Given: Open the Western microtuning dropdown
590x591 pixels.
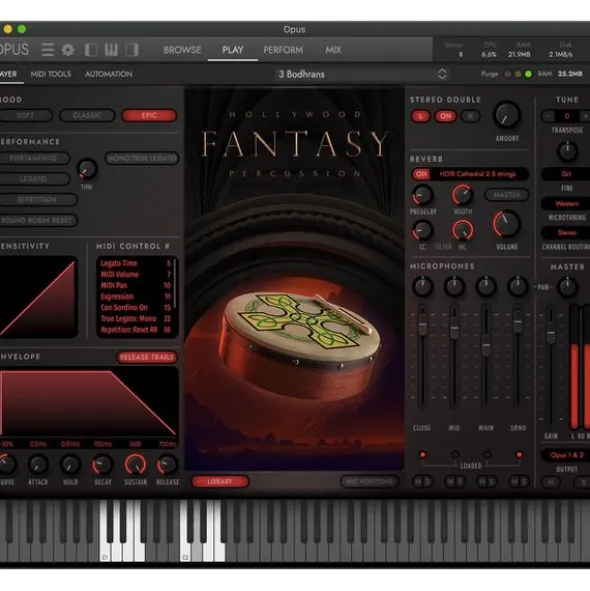Looking at the screenshot, I should click(x=566, y=204).
